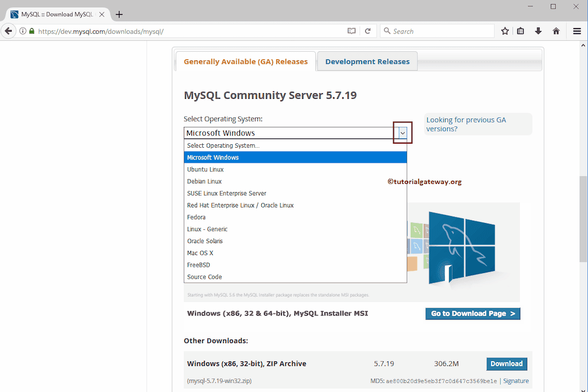The width and height of the screenshot is (588, 392).
Task: Click the page vertical scrollbar thumb
Action: pos(583,219)
